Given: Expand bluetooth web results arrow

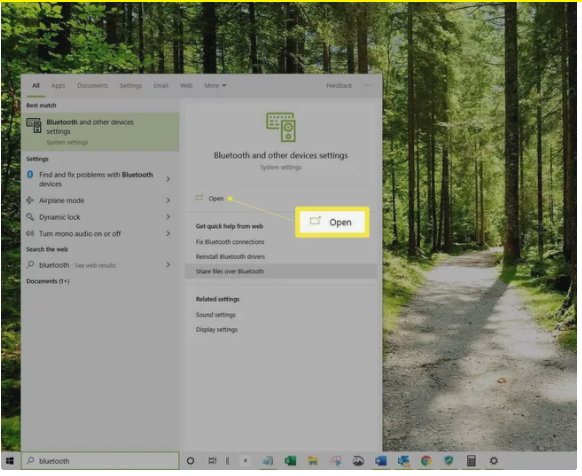Looking at the screenshot, I should click(x=168, y=265).
